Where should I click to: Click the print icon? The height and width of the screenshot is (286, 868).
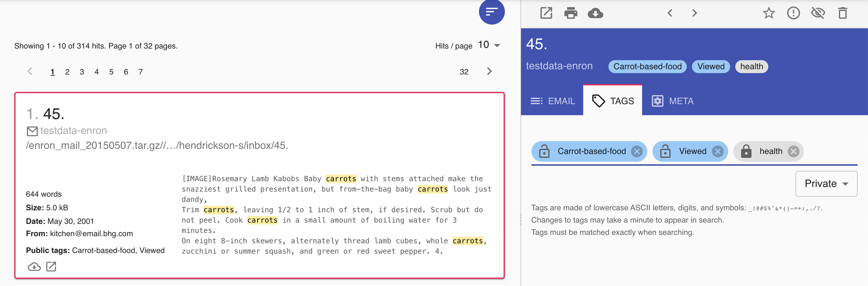tap(571, 13)
